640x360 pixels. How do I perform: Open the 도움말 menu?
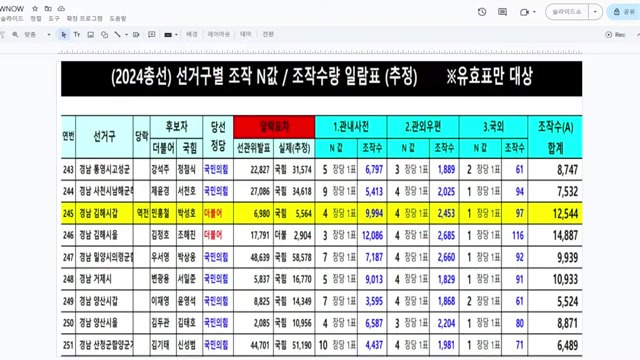118,19
